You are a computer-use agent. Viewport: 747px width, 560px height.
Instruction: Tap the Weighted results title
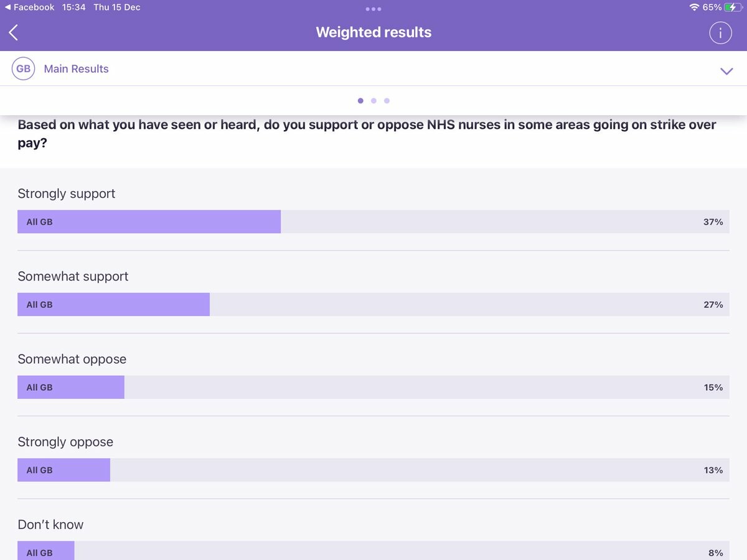374,32
